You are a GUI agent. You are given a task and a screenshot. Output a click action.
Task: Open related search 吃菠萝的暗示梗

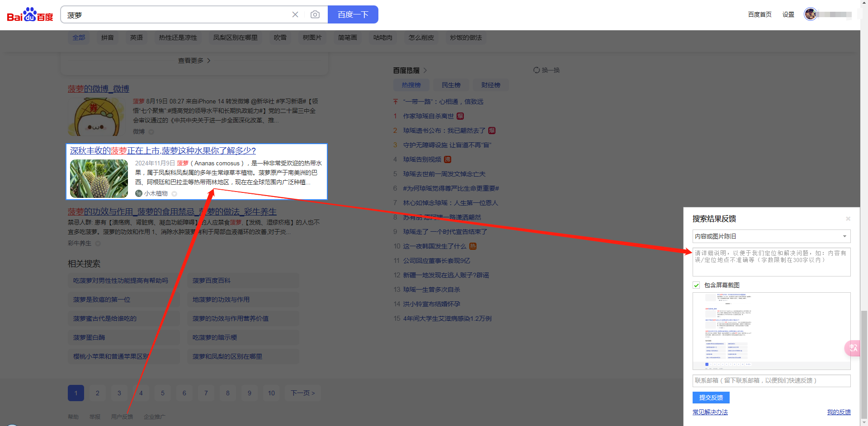click(243, 337)
